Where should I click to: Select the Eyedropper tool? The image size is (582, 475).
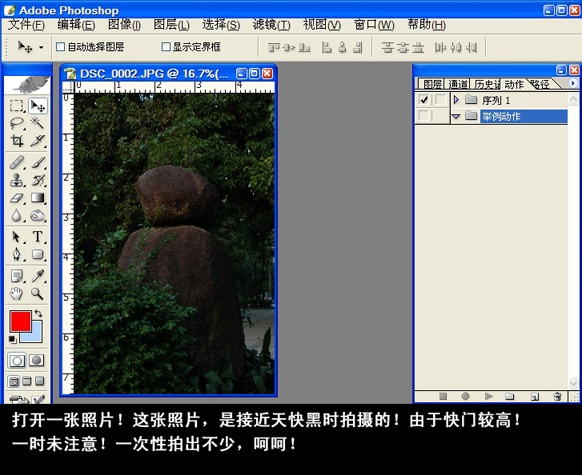[x=37, y=276]
